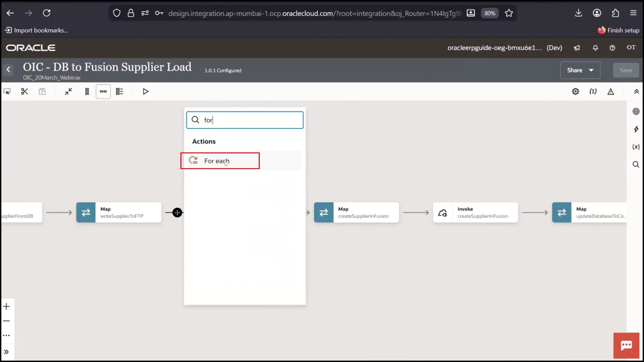Click Import bookmarks link
The height and width of the screenshot is (362, 644).
[36, 30]
